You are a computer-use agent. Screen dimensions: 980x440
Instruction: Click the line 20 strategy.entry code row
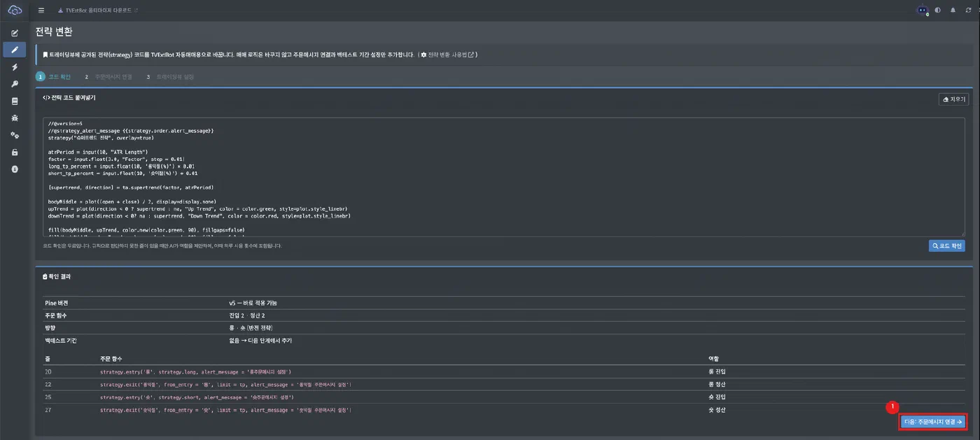click(503, 371)
